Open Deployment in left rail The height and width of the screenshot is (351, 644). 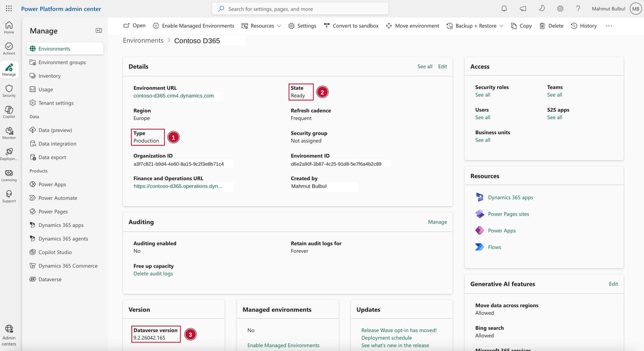pos(9,154)
